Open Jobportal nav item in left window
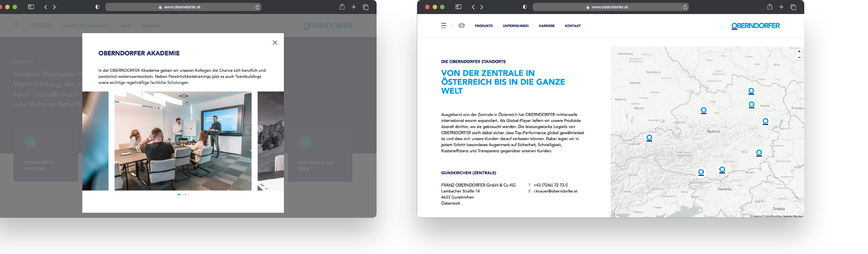Viewport: 868px width, 254px height. click(x=151, y=26)
